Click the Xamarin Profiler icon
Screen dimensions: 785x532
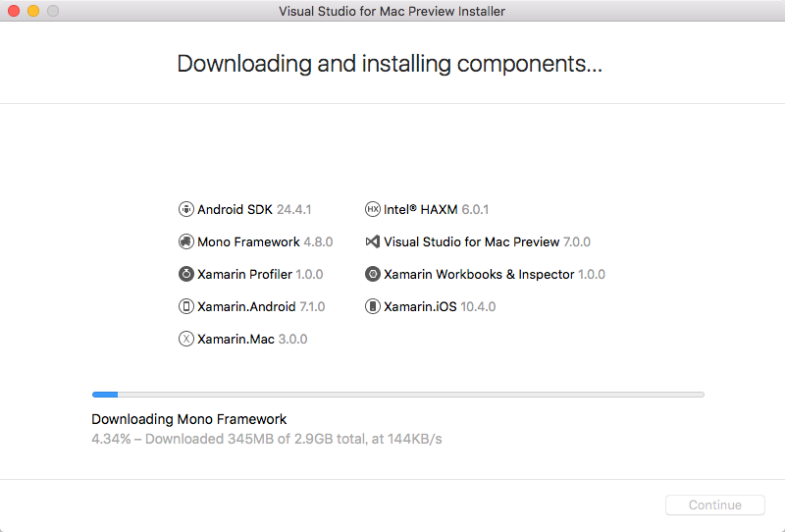(185, 274)
